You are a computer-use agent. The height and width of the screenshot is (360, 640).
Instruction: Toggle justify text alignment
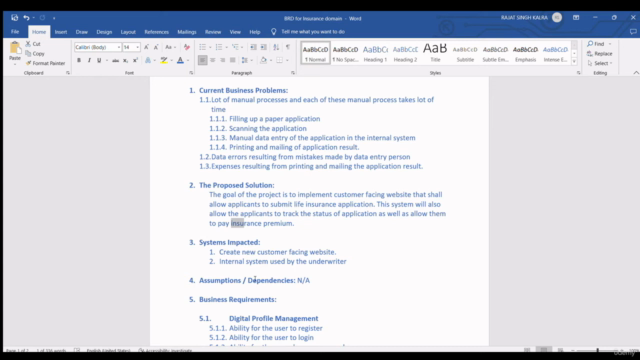click(x=233, y=60)
